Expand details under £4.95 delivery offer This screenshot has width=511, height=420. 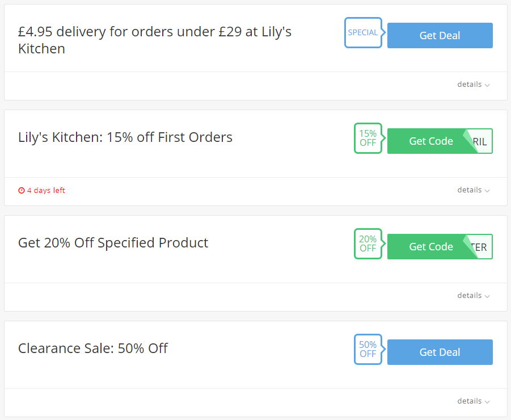[x=474, y=85]
